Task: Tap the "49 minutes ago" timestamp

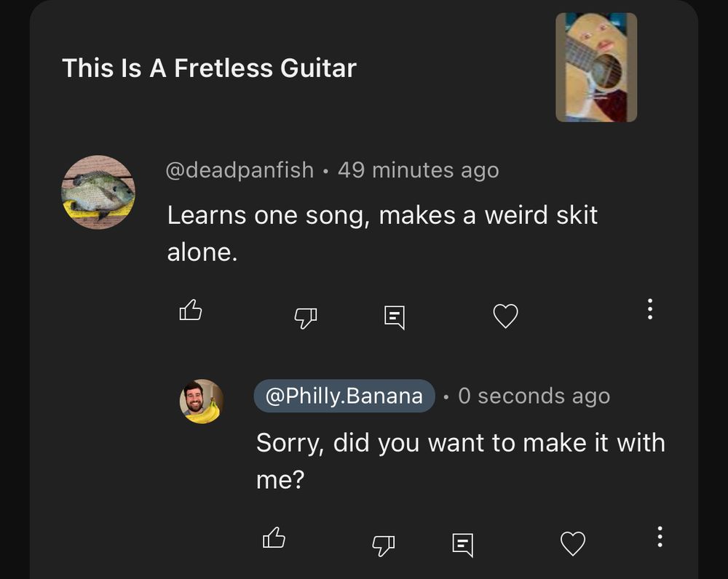Action: [419, 170]
